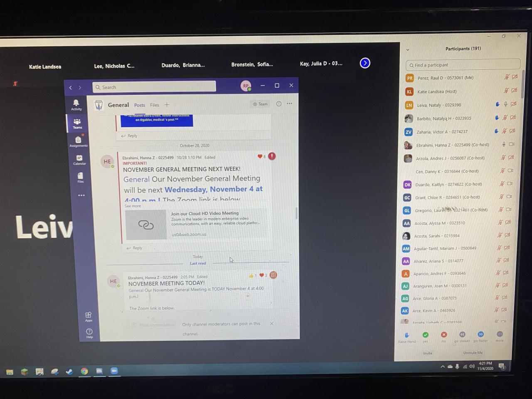The height and width of the screenshot is (399, 532).
Task: Toggle the red no feedback
Action: click(444, 337)
